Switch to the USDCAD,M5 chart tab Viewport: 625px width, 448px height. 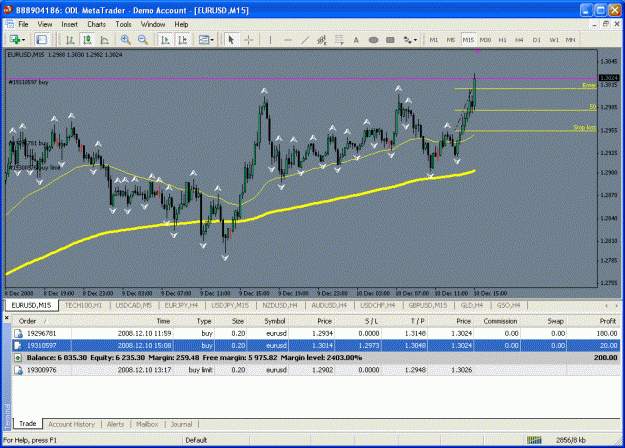click(134, 305)
